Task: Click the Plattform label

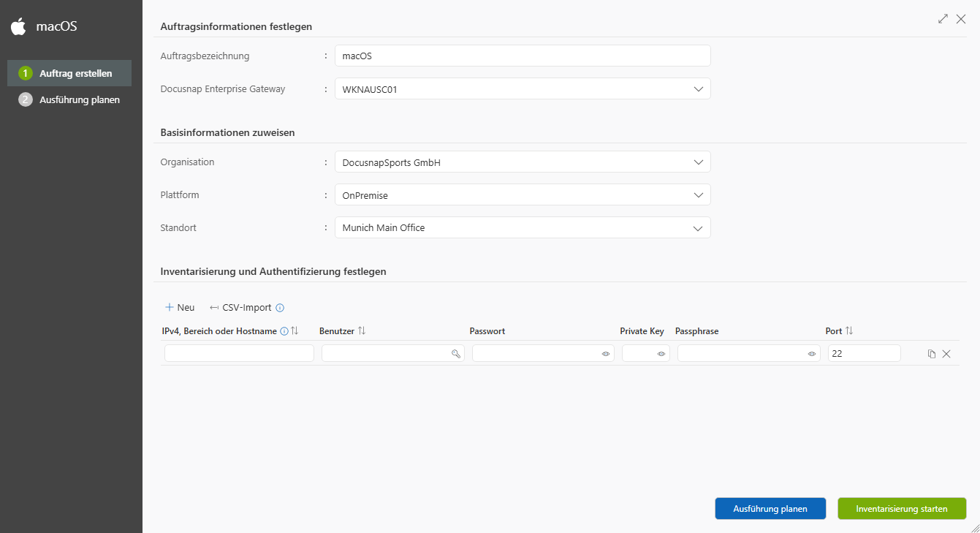Action: click(180, 194)
